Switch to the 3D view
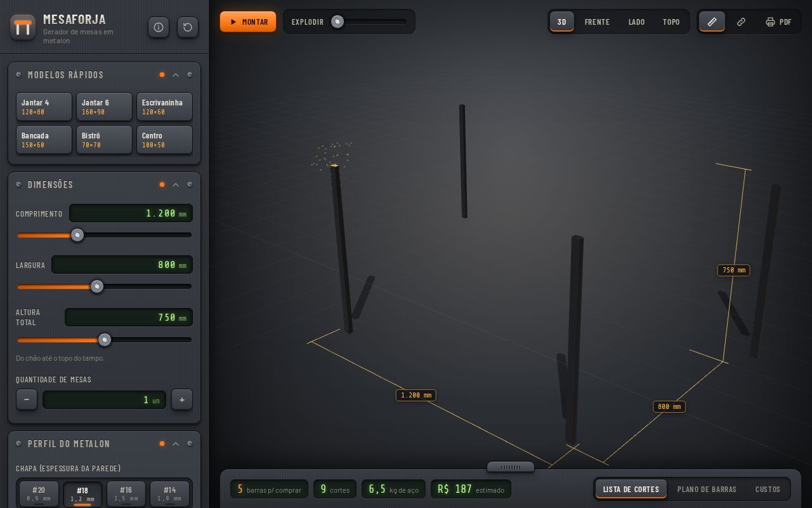 [x=562, y=22]
